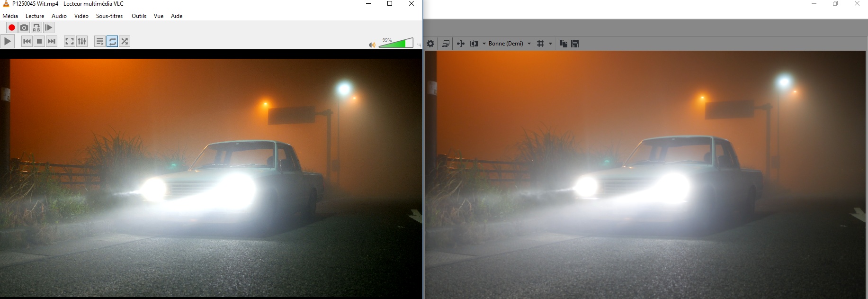The image size is (868, 299).
Task: Close the right editor window
Action: [857, 4]
